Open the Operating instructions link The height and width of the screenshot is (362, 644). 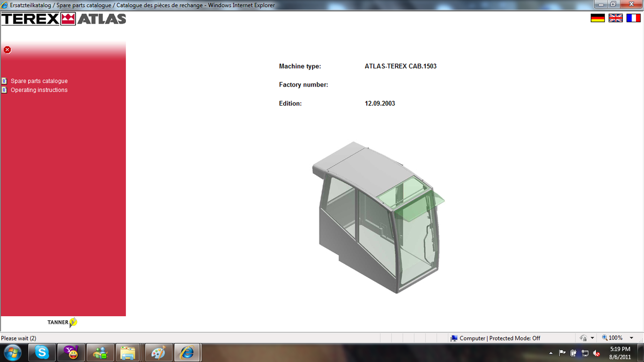[x=39, y=90]
